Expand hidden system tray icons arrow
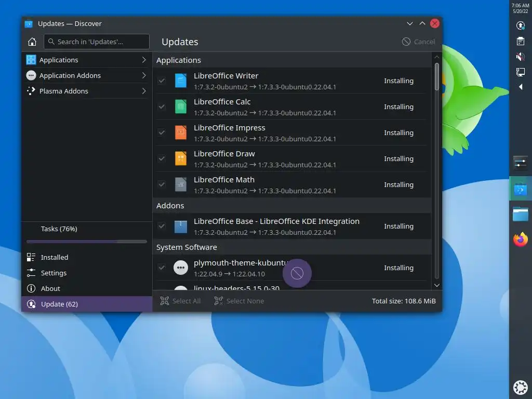 pos(521,87)
